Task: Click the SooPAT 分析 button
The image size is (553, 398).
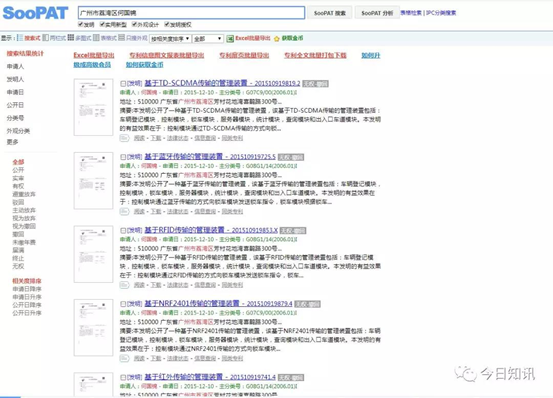Action: (377, 13)
